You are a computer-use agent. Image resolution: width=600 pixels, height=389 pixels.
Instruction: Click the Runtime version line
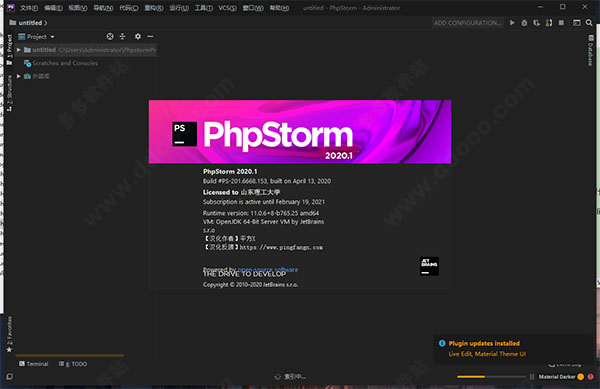click(261, 213)
